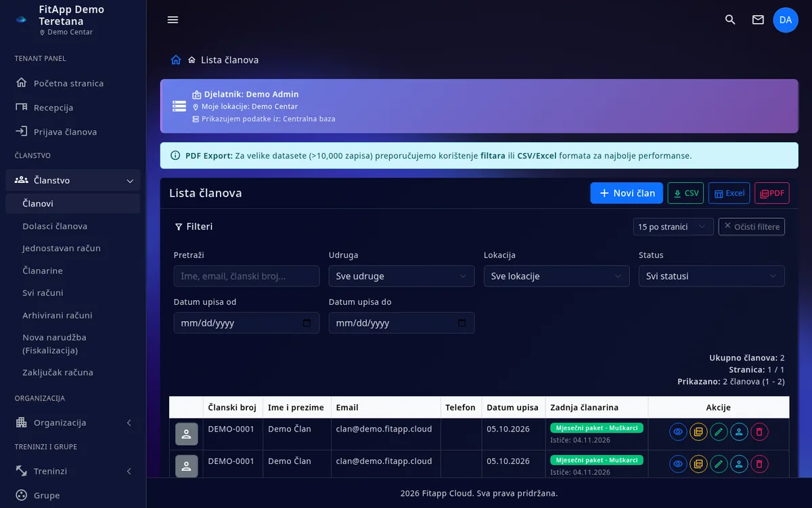Click Očisti filtere to reset filters
The width and height of the screenshot is (812, 508).
tap(751, 227)
